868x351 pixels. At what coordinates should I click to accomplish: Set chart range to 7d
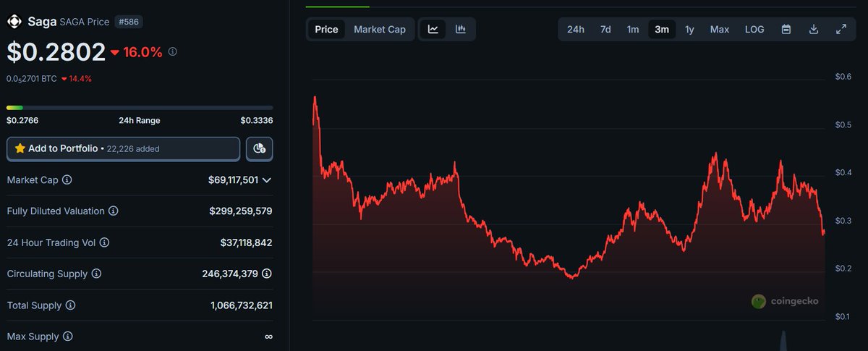[605, 30]
